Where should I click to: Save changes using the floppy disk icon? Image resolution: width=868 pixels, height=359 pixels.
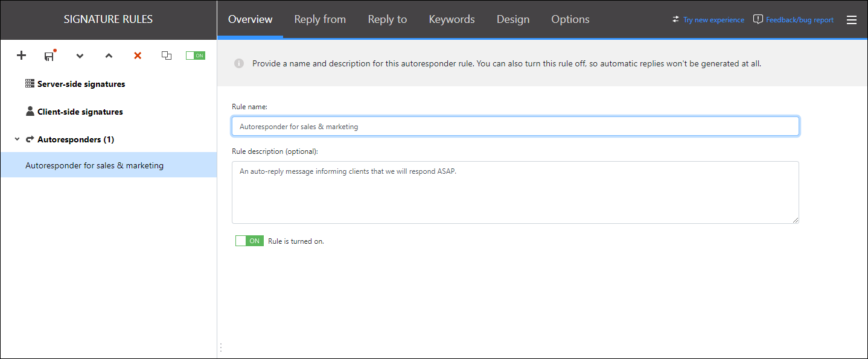tap(49, 56)
